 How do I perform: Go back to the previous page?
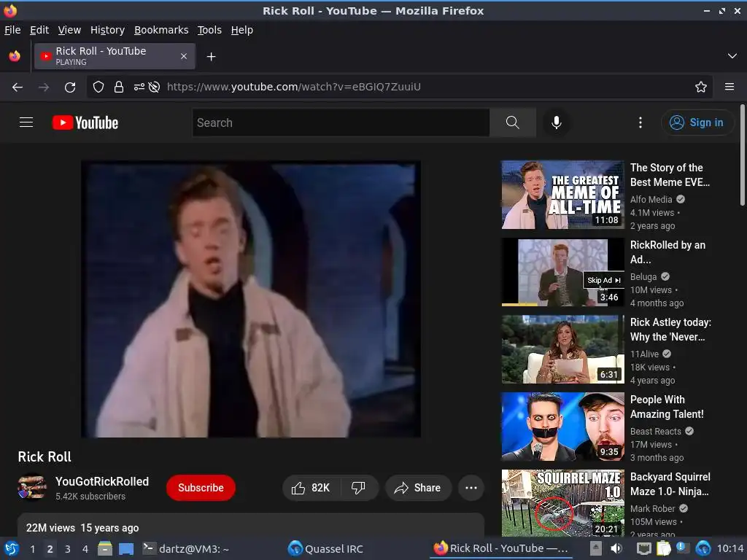point(18,87)
